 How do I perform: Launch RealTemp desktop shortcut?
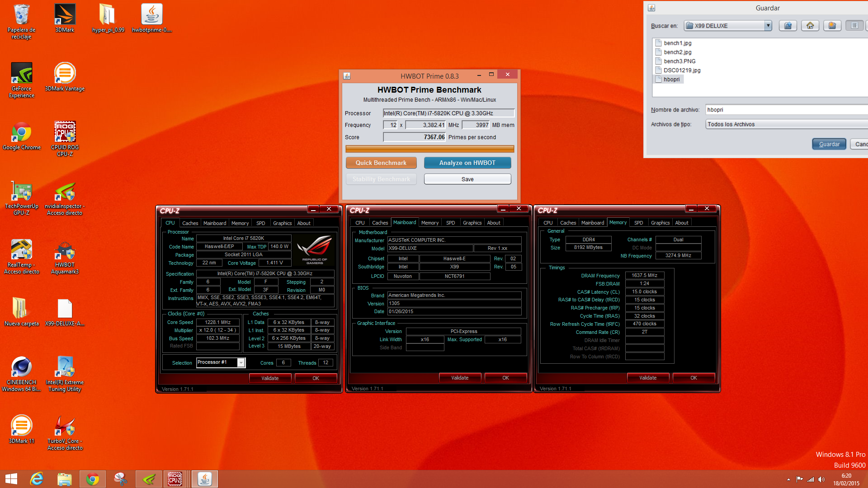pyautogui.click(x=21, y=256)
